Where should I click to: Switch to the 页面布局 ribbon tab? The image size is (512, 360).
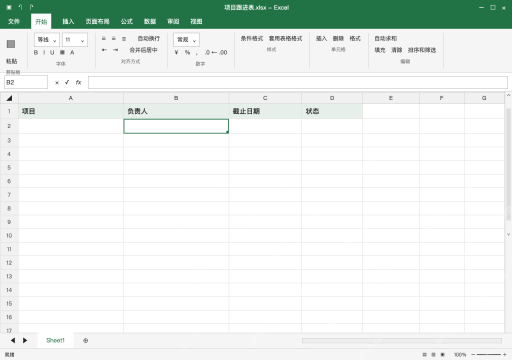pyautogui.click(x=97, y=22)
